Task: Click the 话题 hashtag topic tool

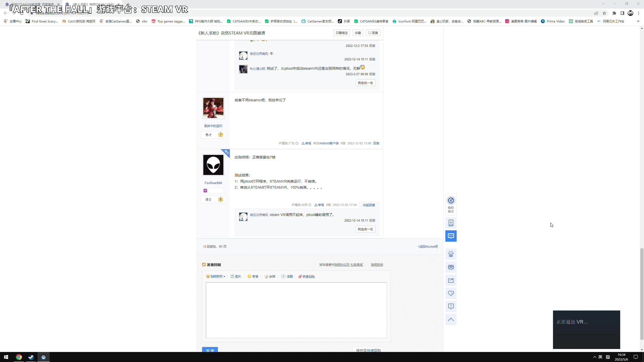Action: click(x=287, y=277)
